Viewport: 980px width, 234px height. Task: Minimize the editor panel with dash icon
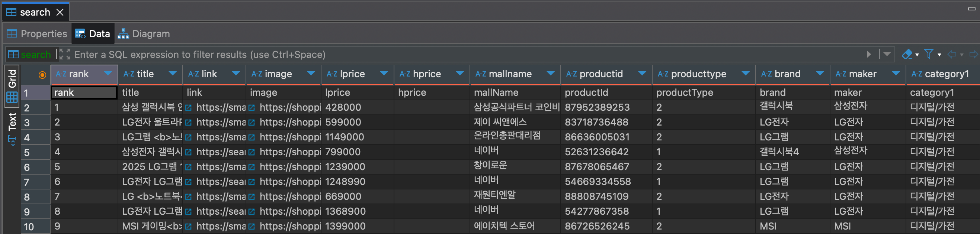971,8
